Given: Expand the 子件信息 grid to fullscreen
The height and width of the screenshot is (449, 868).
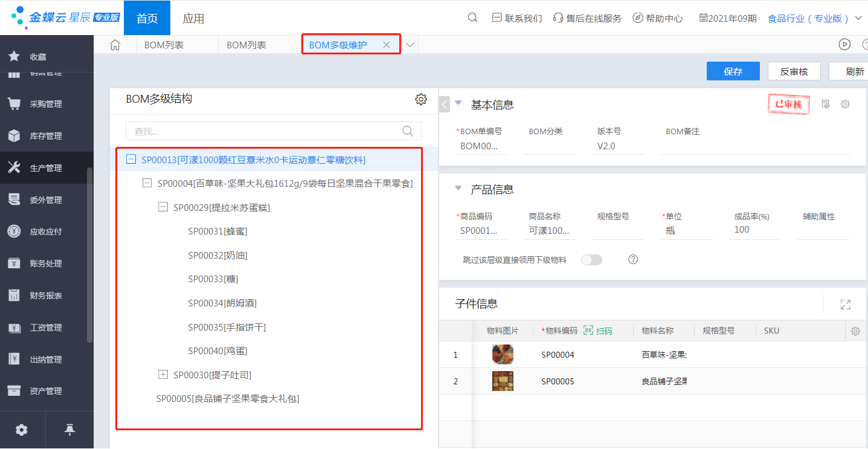Looking at the screenshot, I should click(x=845, y=305).
